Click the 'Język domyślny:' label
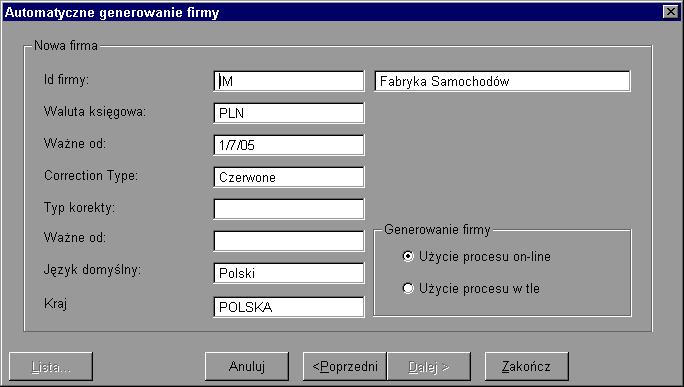Screen dimensions: 684x387 (92, 270)
